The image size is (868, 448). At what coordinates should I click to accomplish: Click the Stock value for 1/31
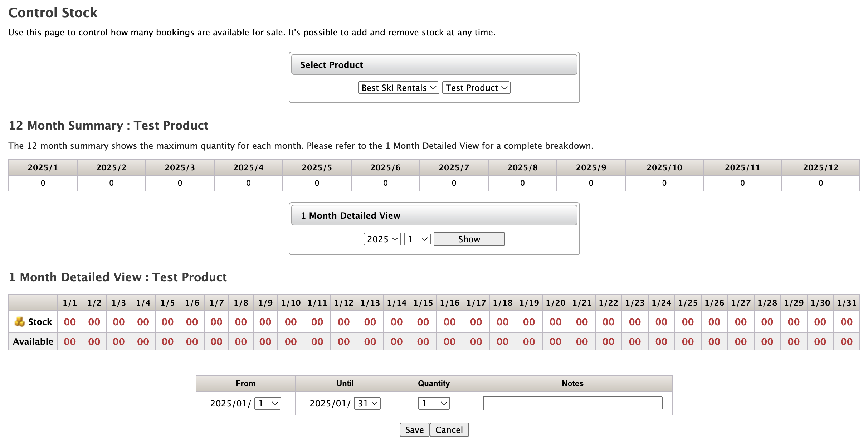(x=846, y=322)
